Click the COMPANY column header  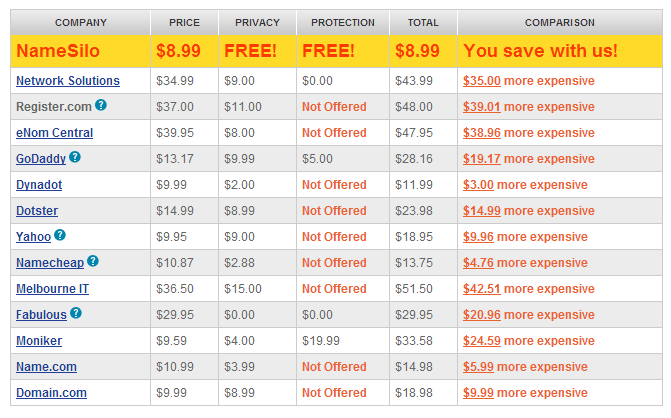(80, 23)
